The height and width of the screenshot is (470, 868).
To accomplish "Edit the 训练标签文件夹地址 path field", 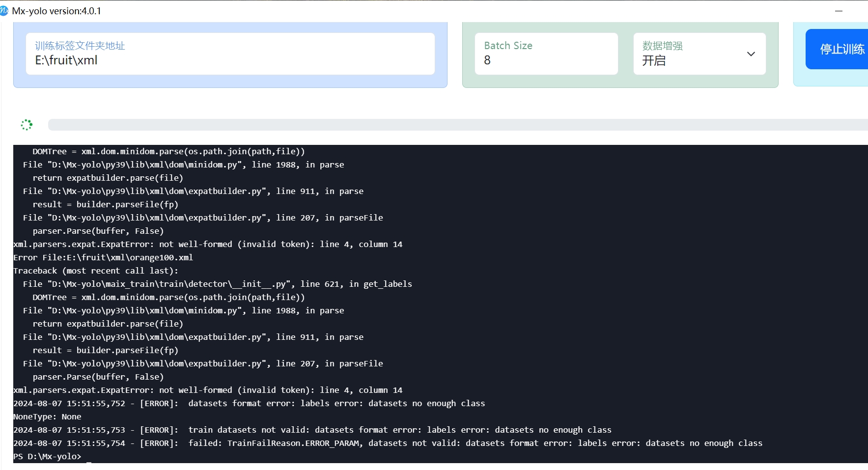I will click(x=230, y=54).
